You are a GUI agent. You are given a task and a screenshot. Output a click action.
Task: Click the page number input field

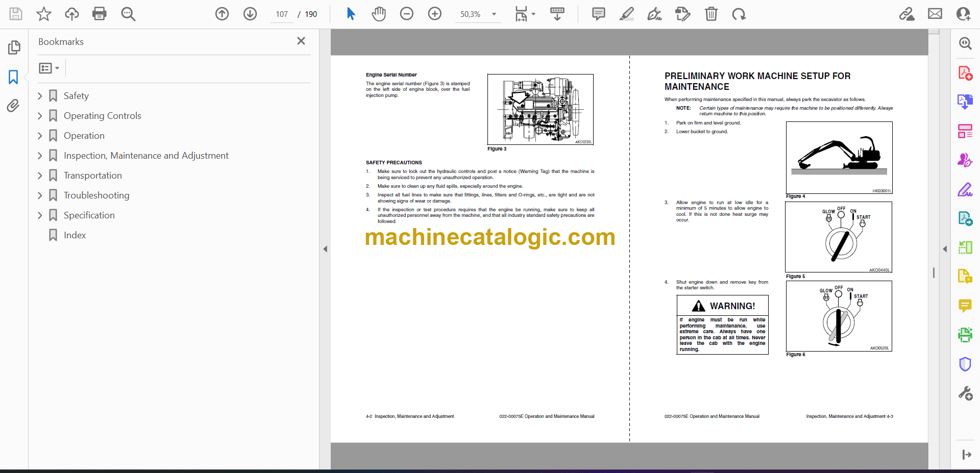[x=282, y=14]
